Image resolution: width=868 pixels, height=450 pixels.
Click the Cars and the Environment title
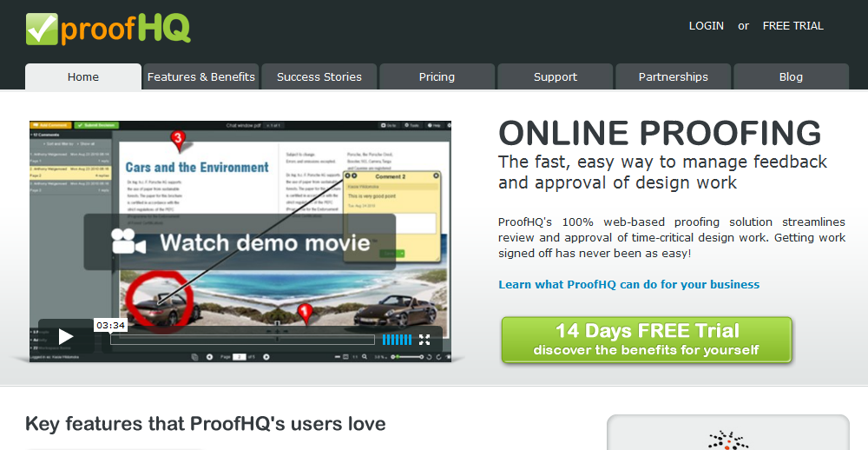click(x=197, y=168)
